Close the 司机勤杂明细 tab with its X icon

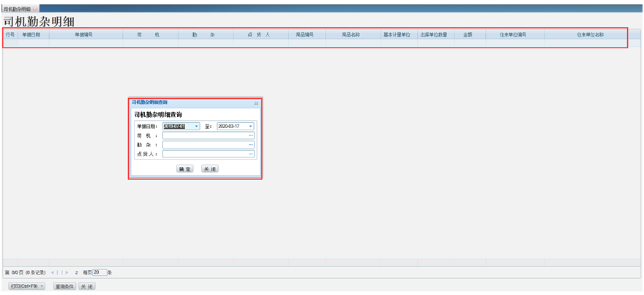point(35,9)
